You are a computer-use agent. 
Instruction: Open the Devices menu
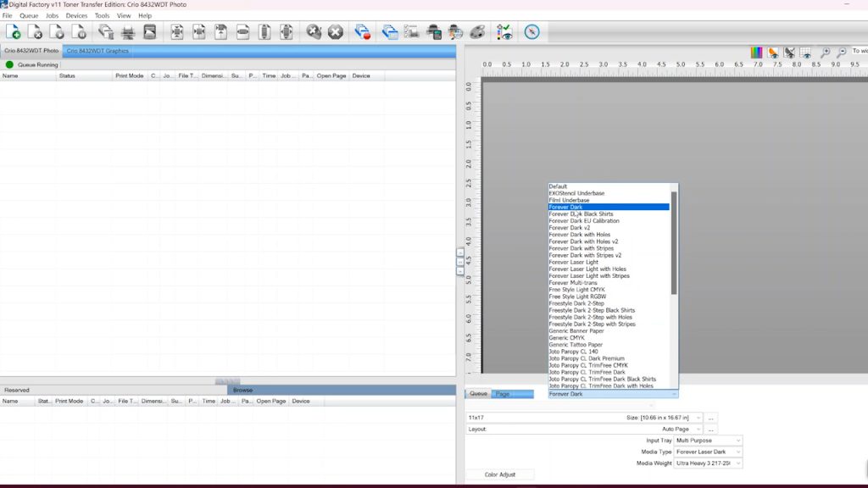pos(76,15)
